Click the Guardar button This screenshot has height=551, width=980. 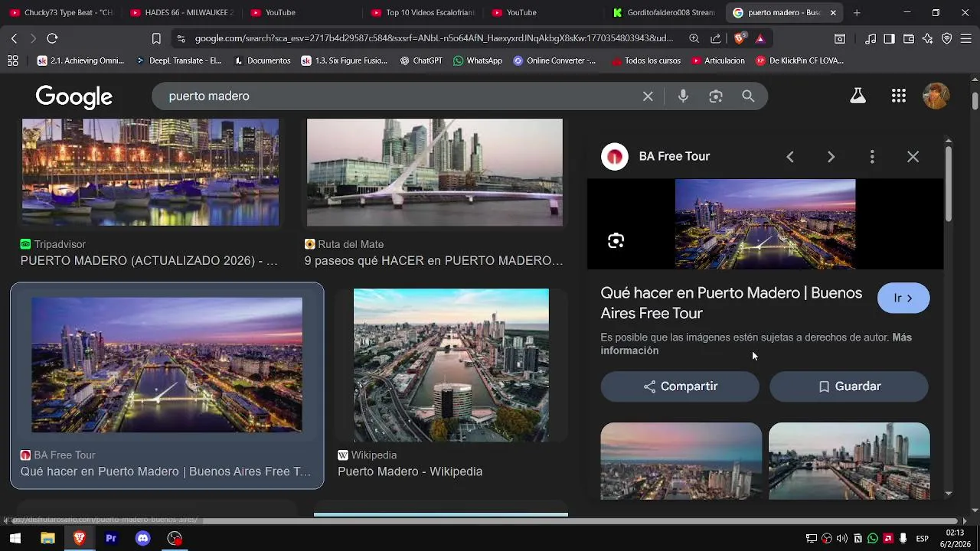coord(849,386)
